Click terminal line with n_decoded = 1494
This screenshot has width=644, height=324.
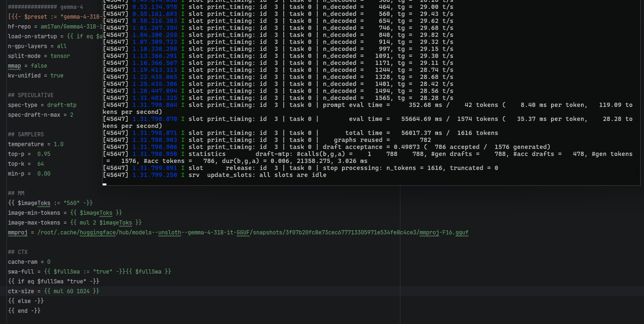point(278,91)
